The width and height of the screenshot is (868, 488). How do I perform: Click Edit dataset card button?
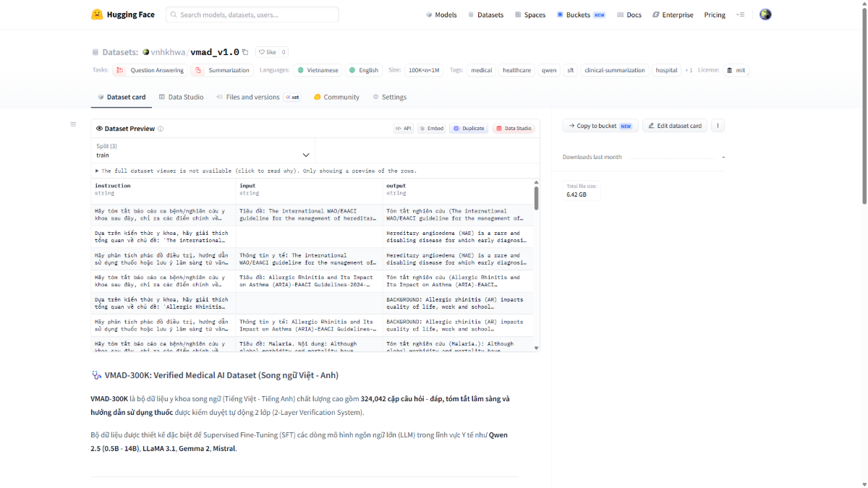click(675, 126)
